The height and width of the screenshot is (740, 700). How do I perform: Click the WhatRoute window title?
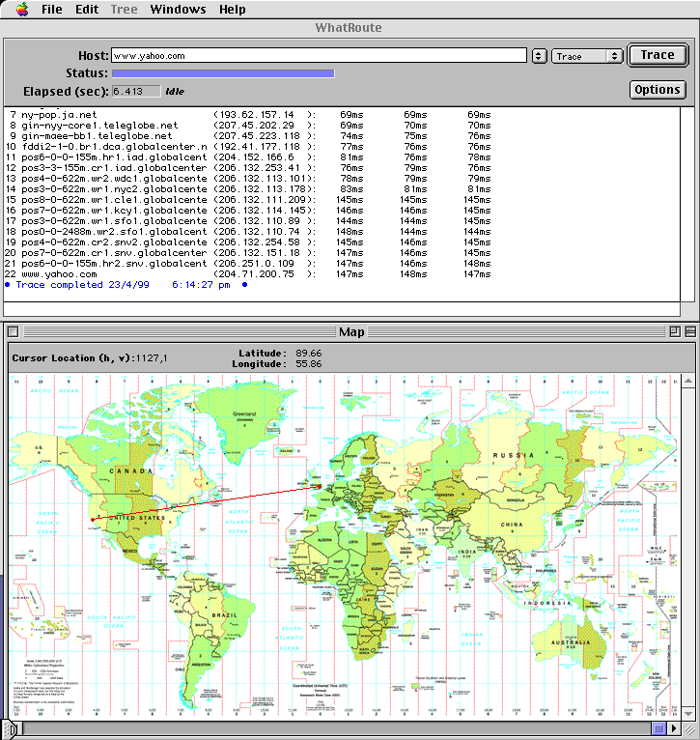click(x=349, y=28)
